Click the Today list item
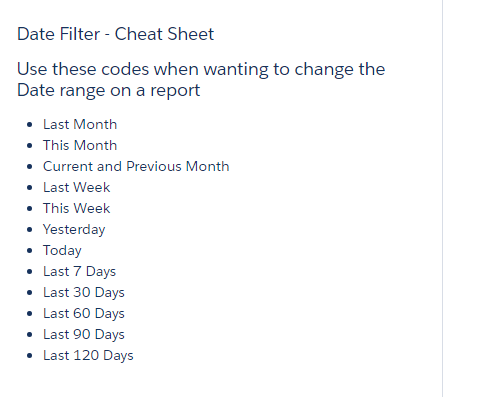This screenshot has width=493, height=397. point(62,251)
